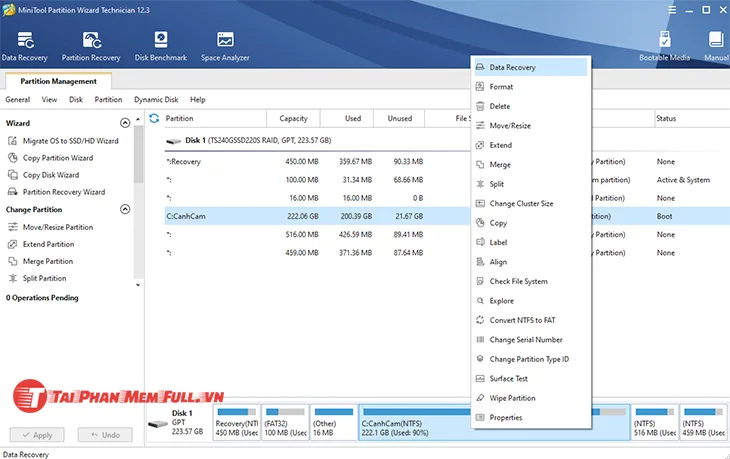The height and width of the screenshot is (459, 730).
Task: Click the Undo button
Action: (105, 435)
